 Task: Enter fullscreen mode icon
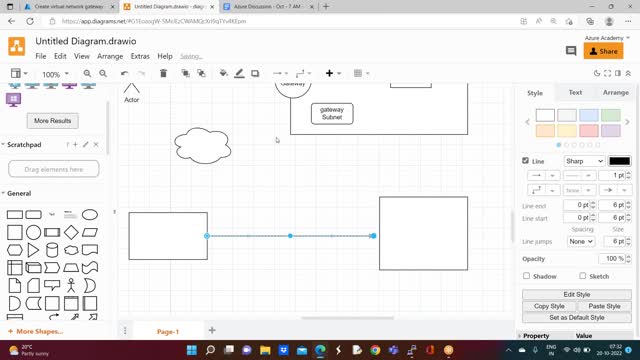click(x=607, y=73)
